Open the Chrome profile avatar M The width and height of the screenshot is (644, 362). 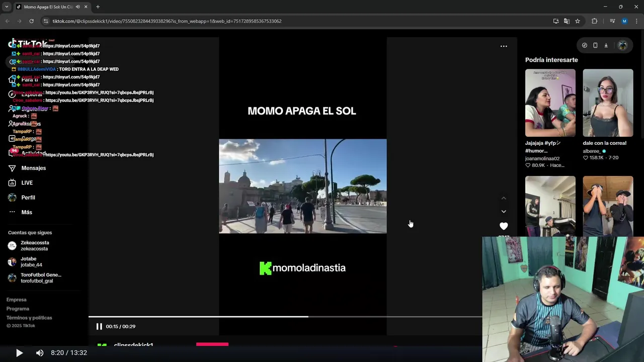coord(624,21)
